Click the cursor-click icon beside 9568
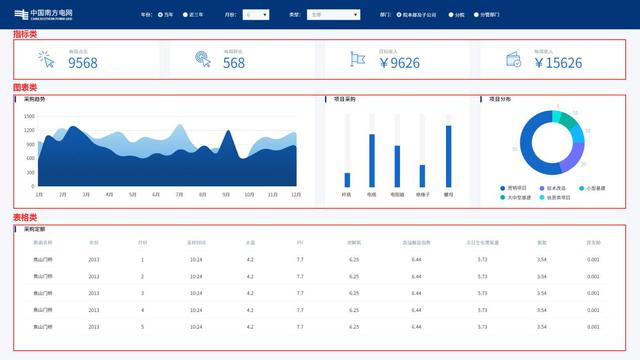 tap(46, 59)
